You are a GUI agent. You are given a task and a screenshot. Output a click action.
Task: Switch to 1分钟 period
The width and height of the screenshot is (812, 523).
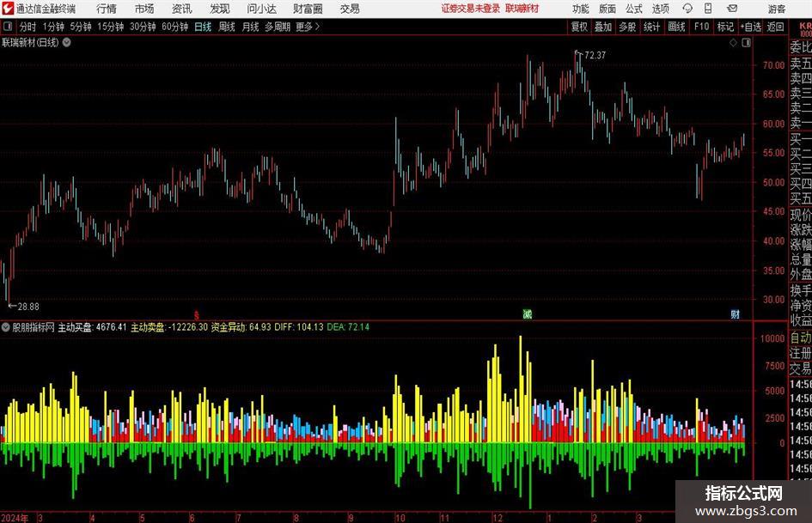click(x=52, y=27)
